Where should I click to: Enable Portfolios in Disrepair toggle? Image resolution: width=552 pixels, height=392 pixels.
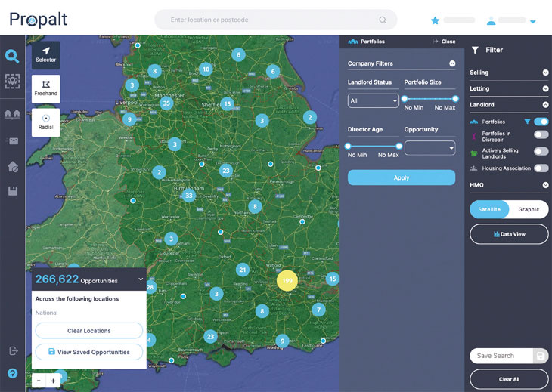tap(541, 135)
